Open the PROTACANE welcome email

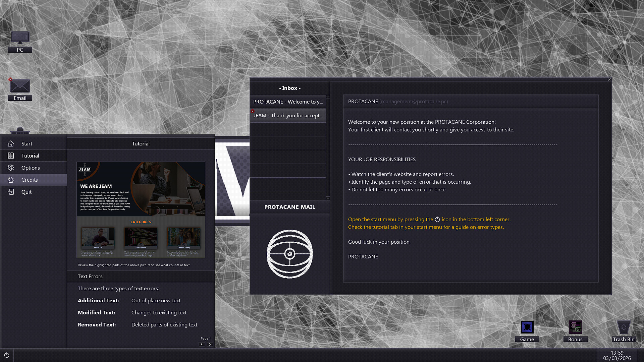(x=288, y=102)
